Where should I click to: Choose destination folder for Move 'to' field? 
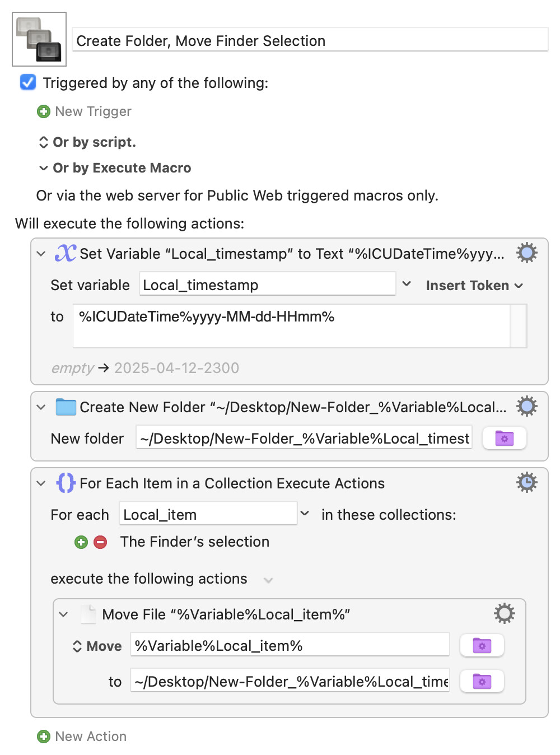(x=482, y=681)
